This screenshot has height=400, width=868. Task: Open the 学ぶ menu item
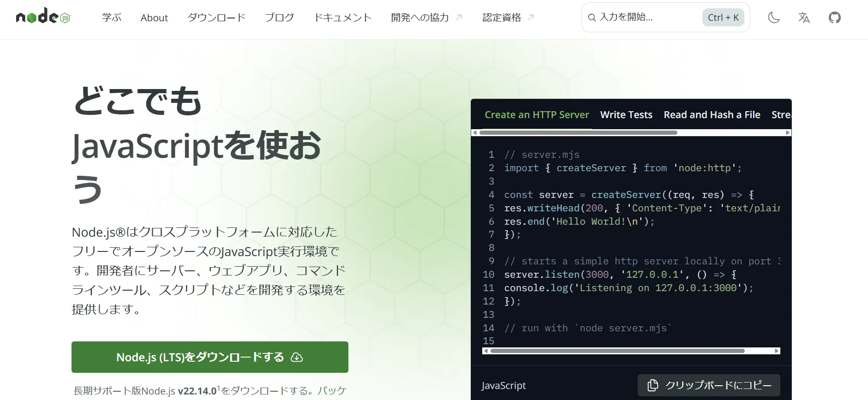pos(112,18)
